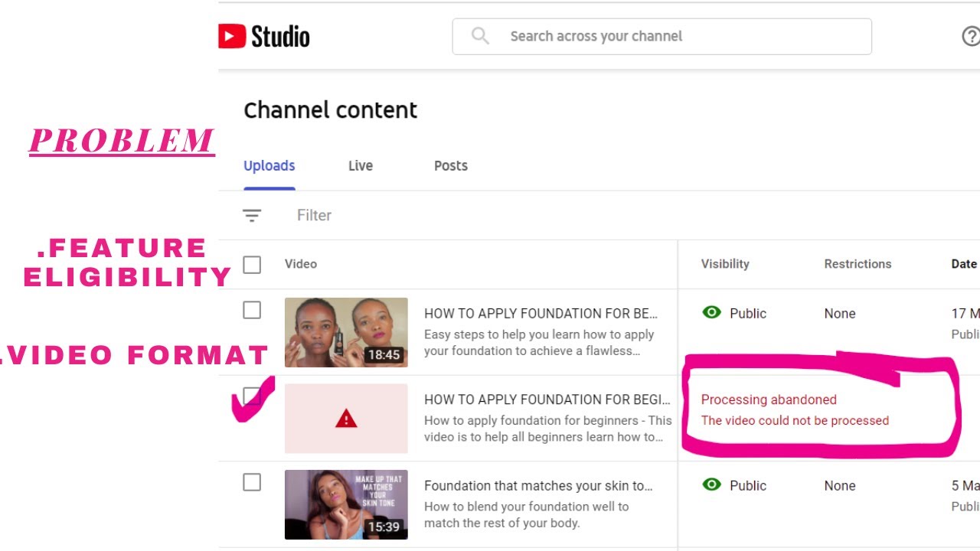Check the box for the 18:45 foundation video
The width and height of the screenshot is (980, 551).
252,310
